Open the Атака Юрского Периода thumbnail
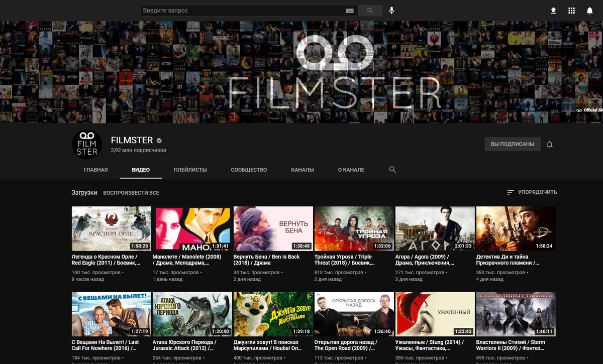This screenshot has height=364, width=603. pyautogui.click(x=192, y=314)
